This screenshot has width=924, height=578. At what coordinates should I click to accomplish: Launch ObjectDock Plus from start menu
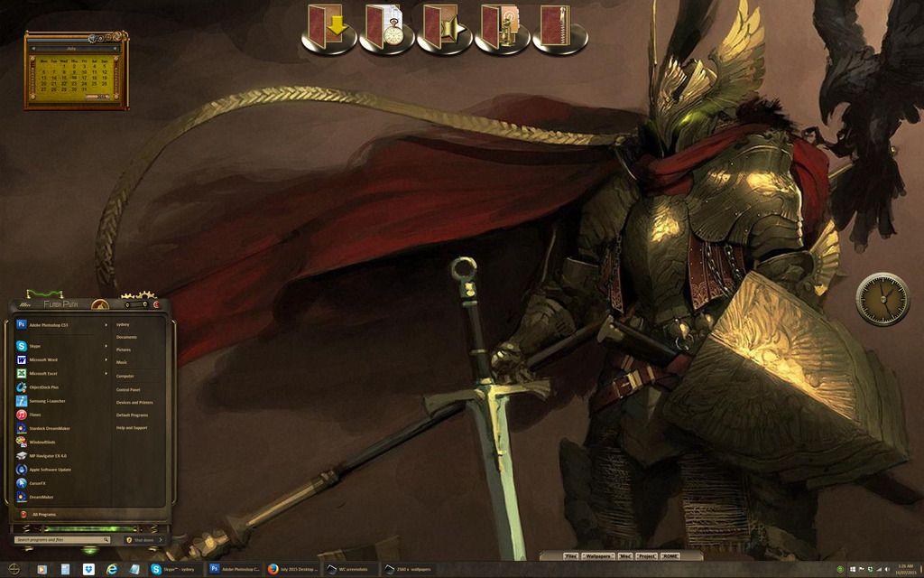[61, 387]
